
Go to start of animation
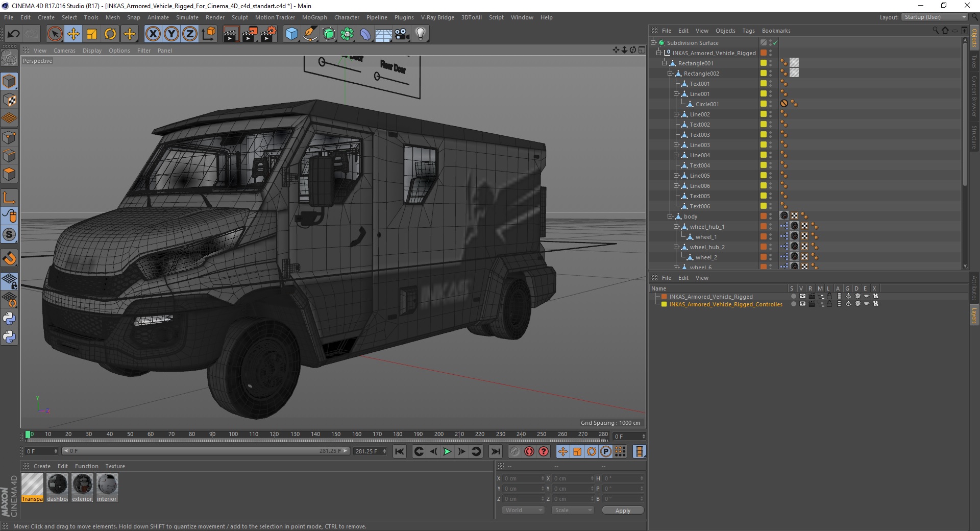tap(400, 451)
